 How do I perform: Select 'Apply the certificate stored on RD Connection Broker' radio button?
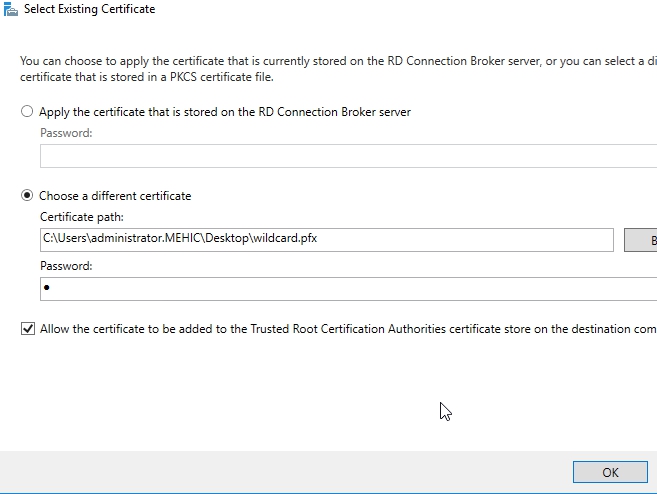click(27, 112)
